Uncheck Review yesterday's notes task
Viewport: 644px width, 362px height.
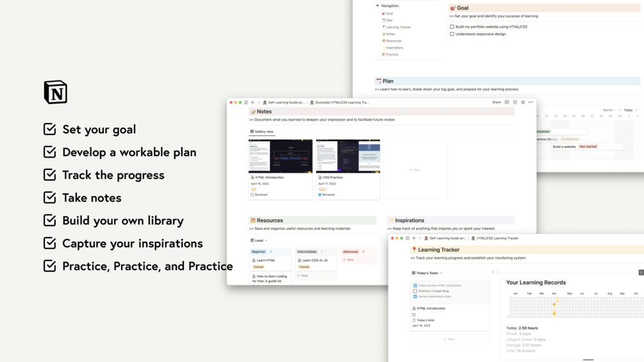pyautogui.click(x=415, y=297)
